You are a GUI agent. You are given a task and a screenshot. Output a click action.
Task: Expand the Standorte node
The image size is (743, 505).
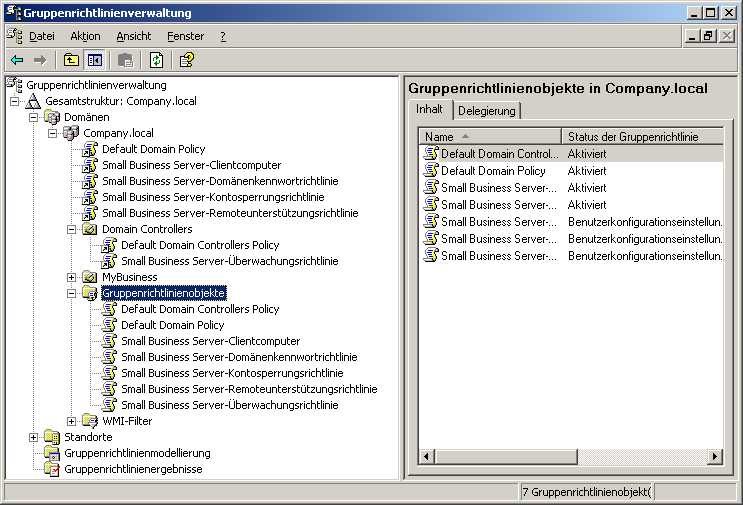point(34,437)
